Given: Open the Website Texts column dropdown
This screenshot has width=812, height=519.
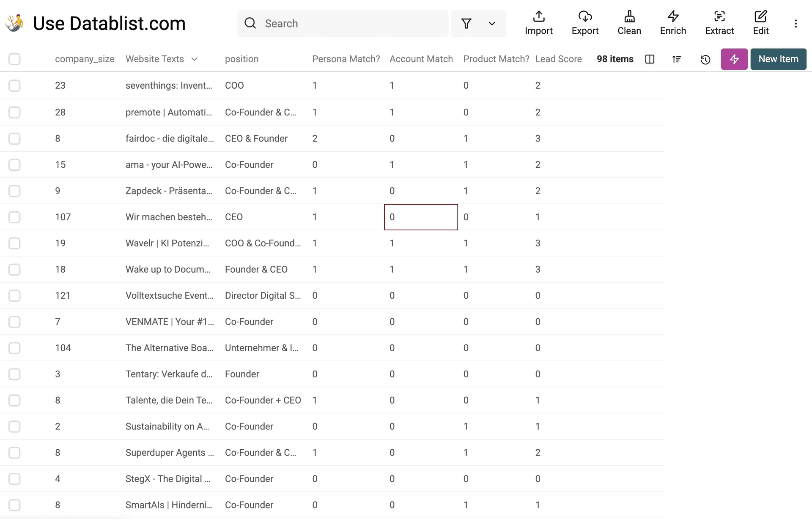Looking at the screenshot, I should (194, 59).
